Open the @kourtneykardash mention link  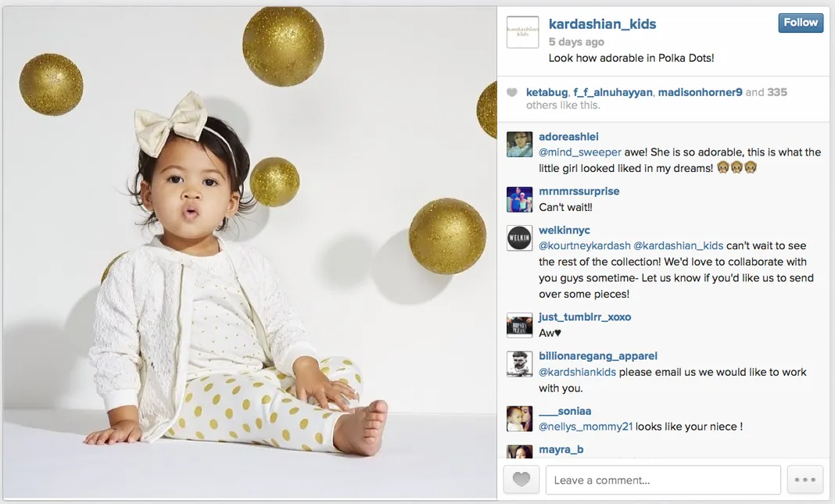click(x=584, y=246)
